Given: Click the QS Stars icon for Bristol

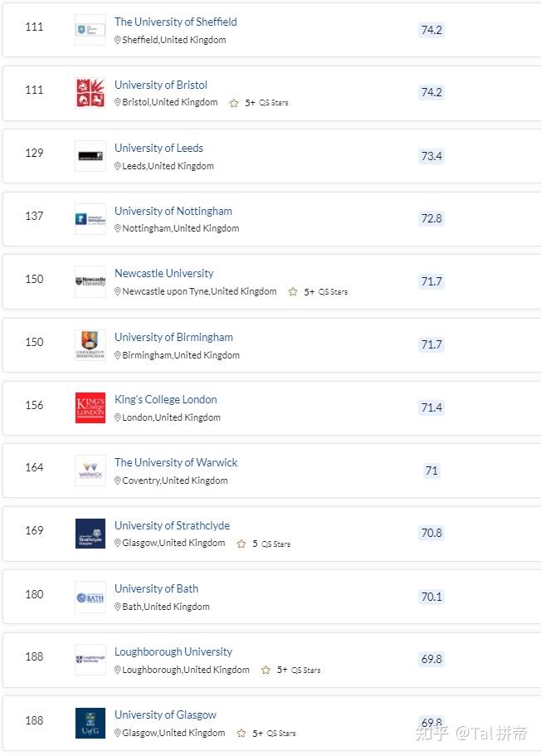Looking at the screenshot, I should pyautogui.click(x=234, y=103).
